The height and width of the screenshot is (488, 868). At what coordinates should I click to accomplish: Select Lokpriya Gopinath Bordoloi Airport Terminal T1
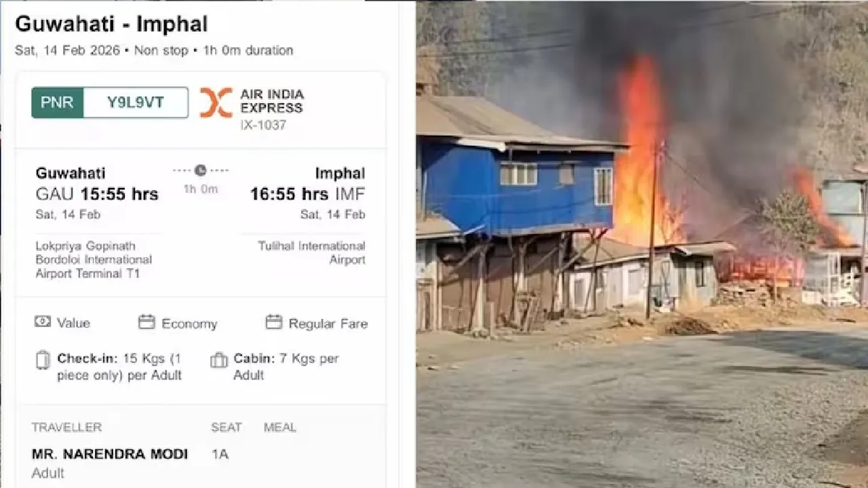point(94,260)
